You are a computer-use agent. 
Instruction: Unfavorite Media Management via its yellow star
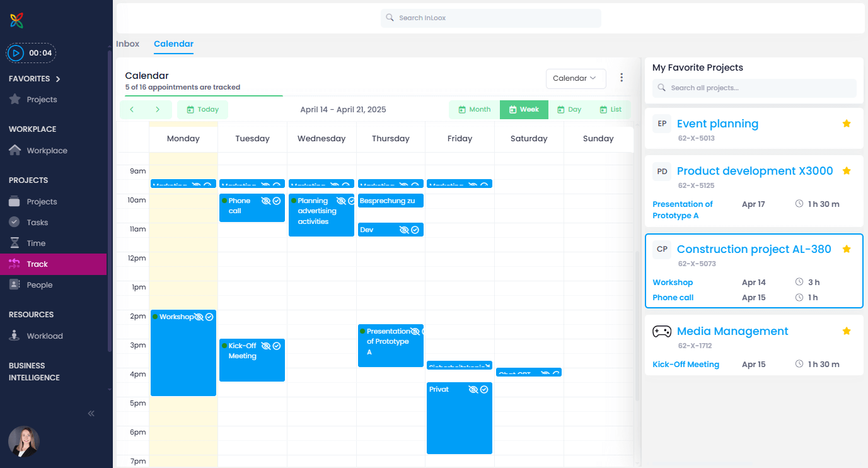click(x=847, y=331)
